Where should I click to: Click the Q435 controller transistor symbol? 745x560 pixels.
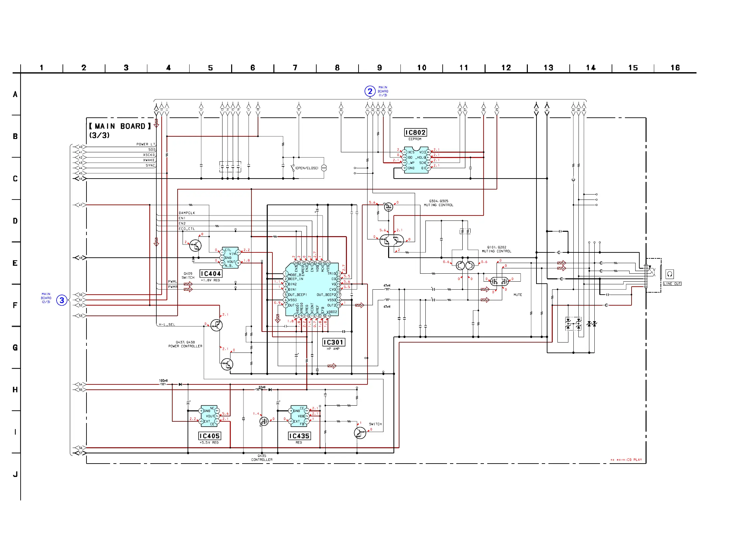[x=264, y=421]
